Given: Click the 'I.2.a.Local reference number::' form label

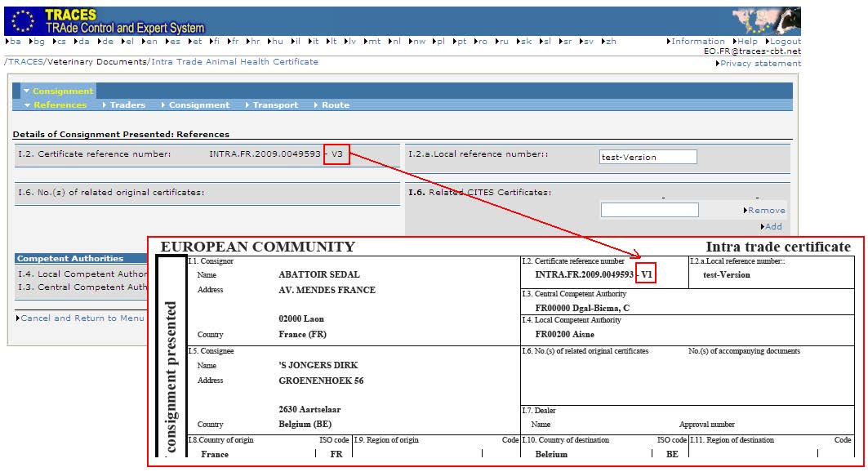Looking at the screenshot, I should [479, 154].
